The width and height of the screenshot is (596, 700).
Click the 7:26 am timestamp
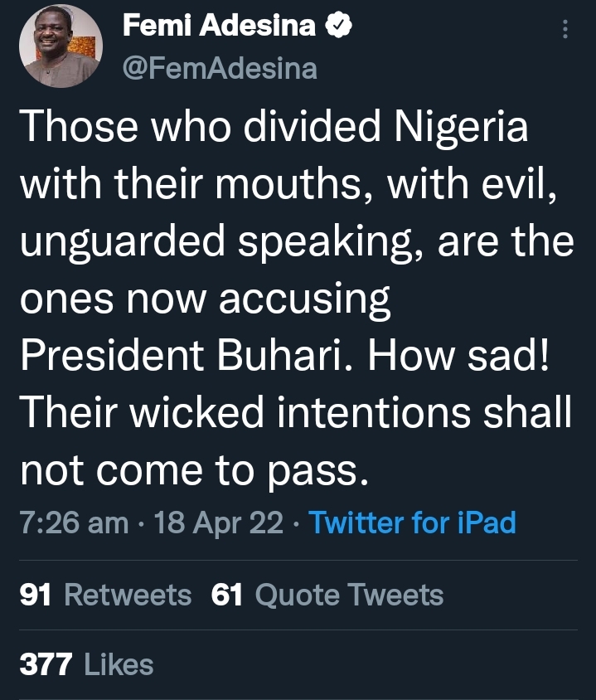pos(74,523)
